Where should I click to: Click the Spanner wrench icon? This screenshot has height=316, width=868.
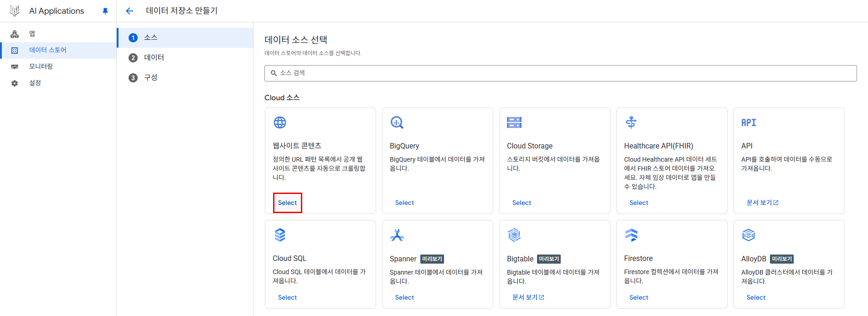point(397,235)
